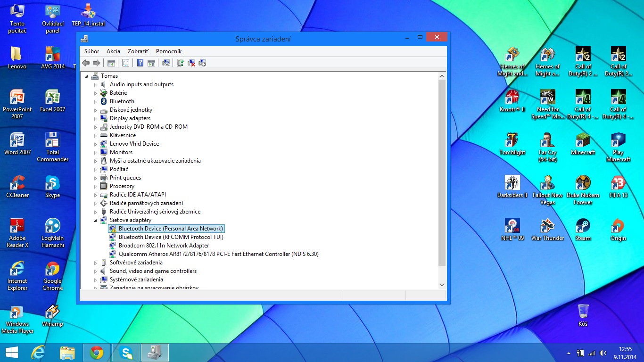Viewport: 644px width, 362px height.
Task: Select the Winamp desktop shortcut
Action: (53, 315)
